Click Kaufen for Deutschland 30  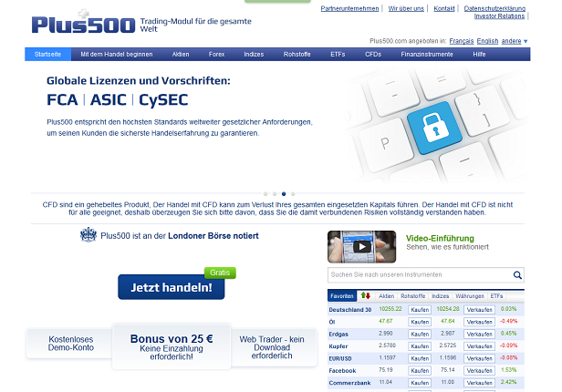pos(420,310)
